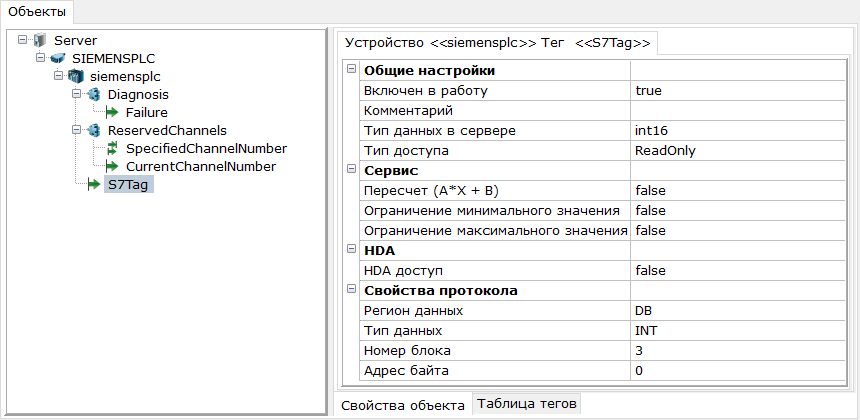Select the Server tree item label

(76, 40)
